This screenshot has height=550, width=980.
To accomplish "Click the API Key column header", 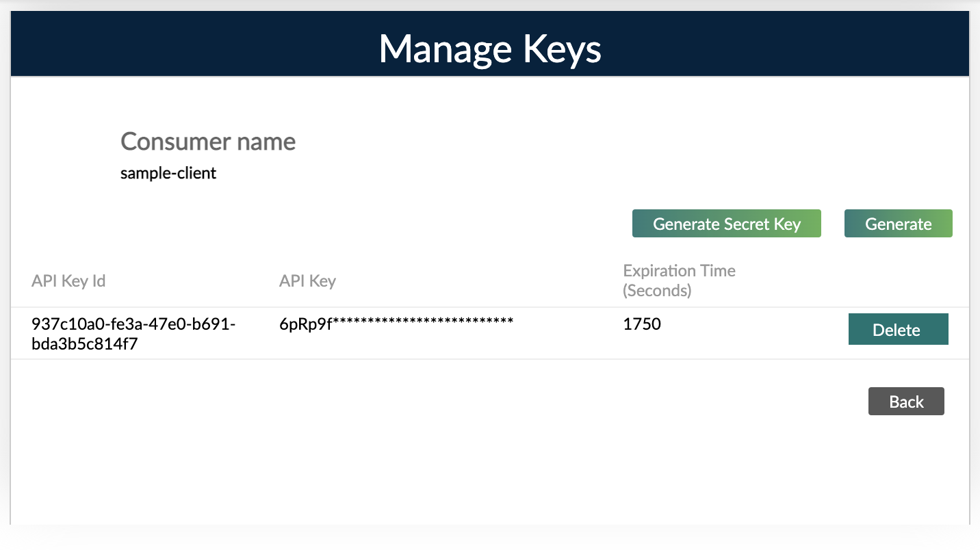I will click(x=307, y=280).
